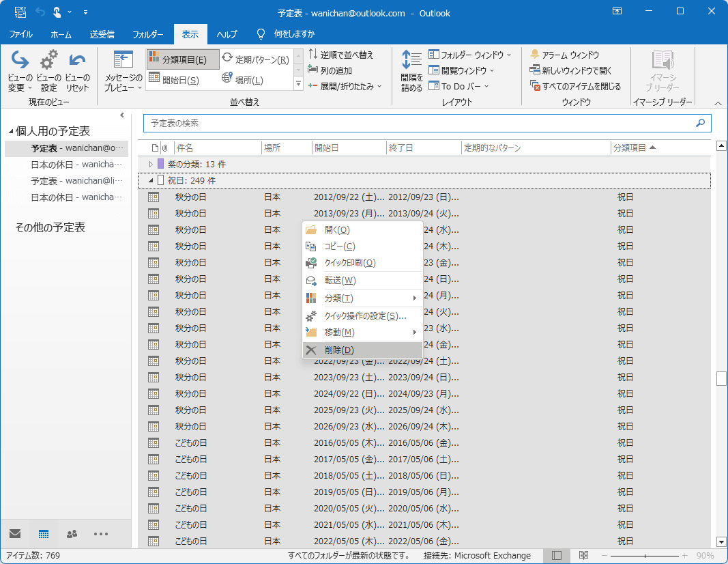Switch to Mail via envelope icon
The height and width of the screenshot is (564, 728).
pos(15,533)
